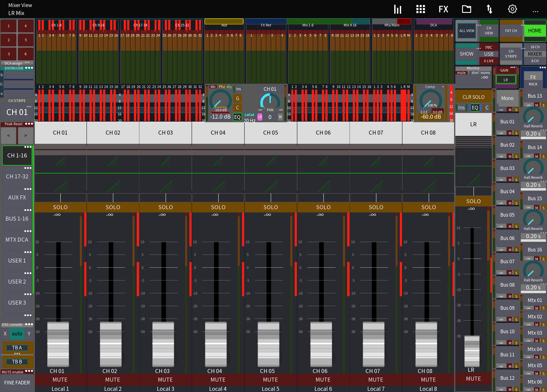This screenshot has width=547, height=392.
Task: Switch to the FAT CH view tab
Action: pos(511,31)
